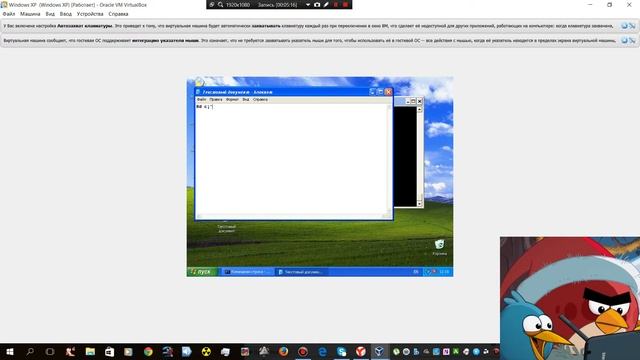This screenshot has height=360, width=640.
Task: Open the Вид menu in VirtualBox
Action: (50, 14)
